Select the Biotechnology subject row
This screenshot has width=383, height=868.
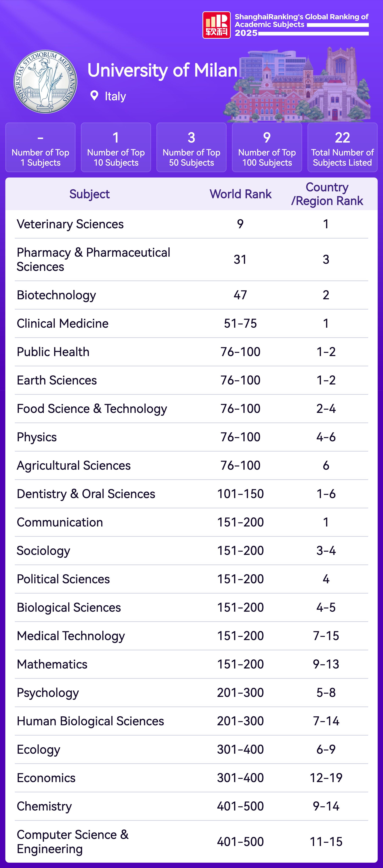57,295
